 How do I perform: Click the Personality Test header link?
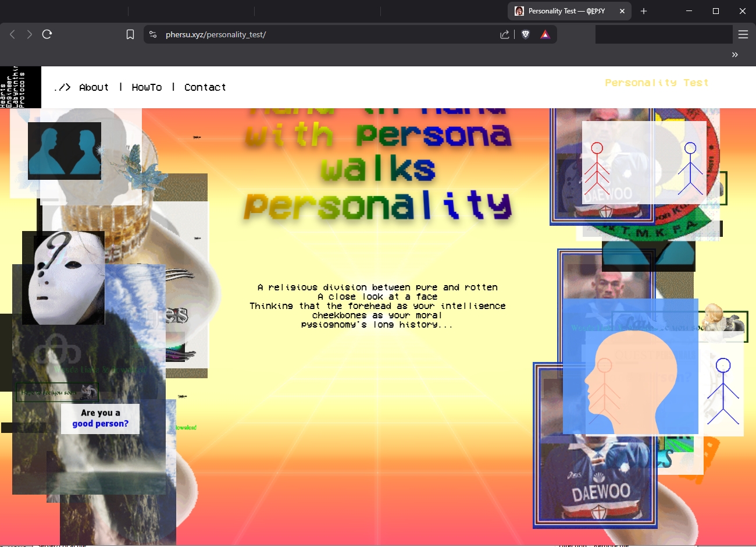pos(657,83)
